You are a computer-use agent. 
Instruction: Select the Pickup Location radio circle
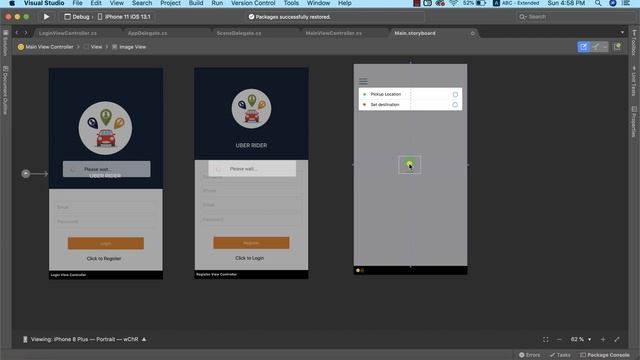tap(455, 95)
